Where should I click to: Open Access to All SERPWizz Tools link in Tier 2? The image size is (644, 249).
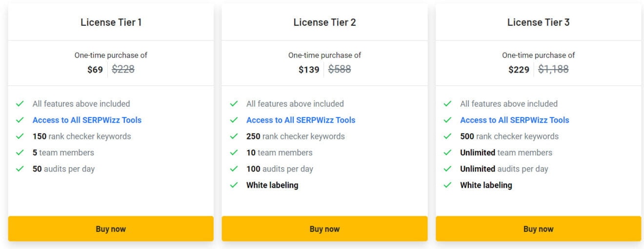pyautogui.click(x=301, y=120)
